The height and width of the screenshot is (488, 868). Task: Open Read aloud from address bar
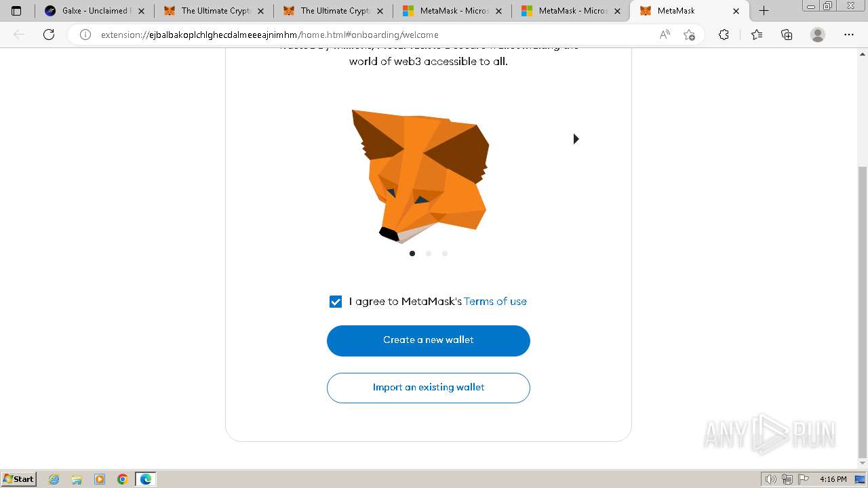(665, 35)
